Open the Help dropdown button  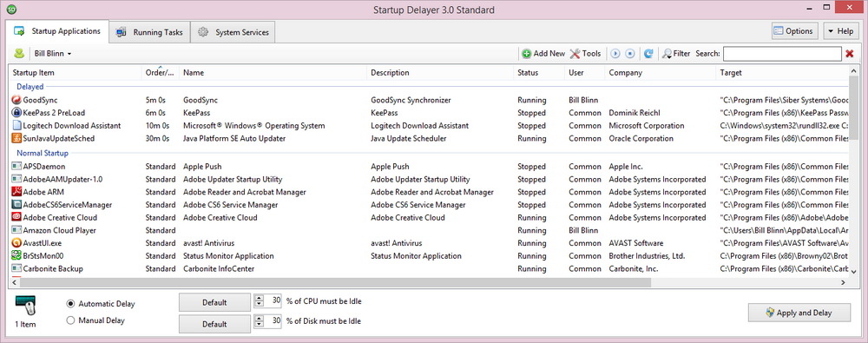click(841, 31)
